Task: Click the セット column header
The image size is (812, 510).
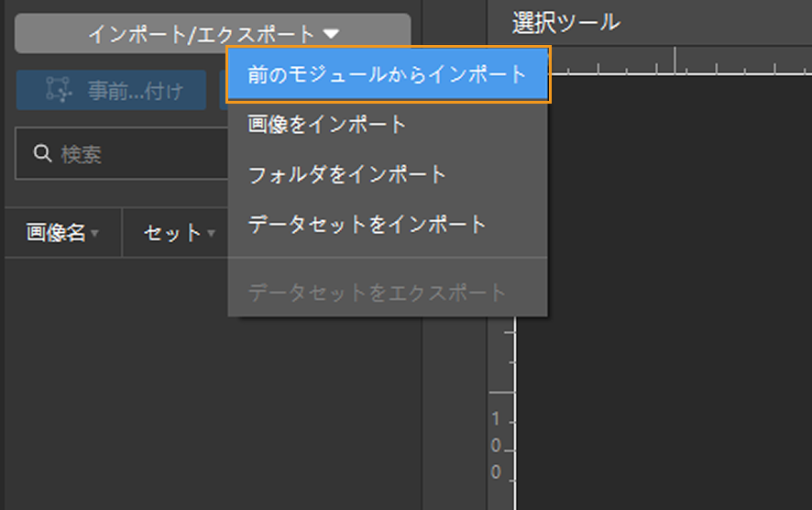Action: pyautogui.click(x=175, y=233)
